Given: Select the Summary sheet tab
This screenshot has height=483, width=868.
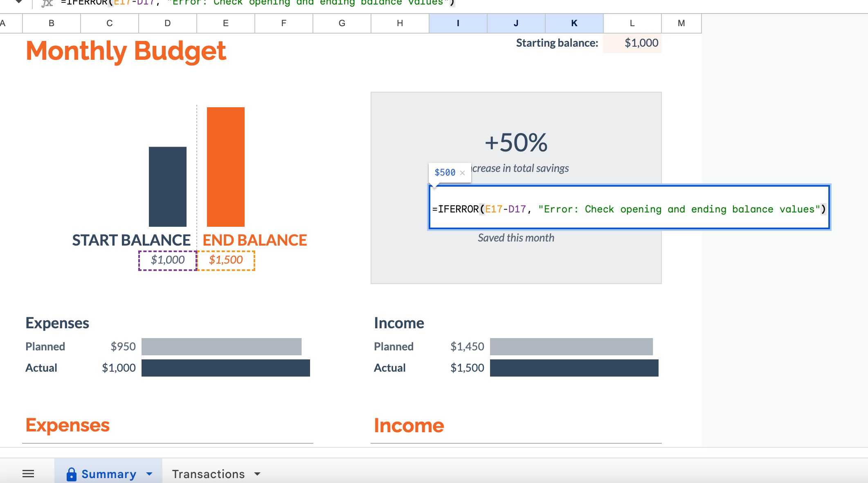Looking at the screenshot, I should [x=108, y=474].
